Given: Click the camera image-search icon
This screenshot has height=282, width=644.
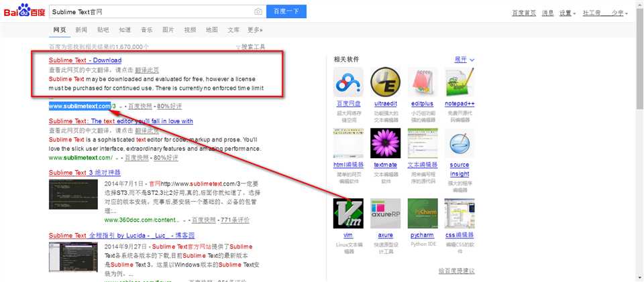Looking at the screenshot, I should pyautogui.click(x=258, y=12).
